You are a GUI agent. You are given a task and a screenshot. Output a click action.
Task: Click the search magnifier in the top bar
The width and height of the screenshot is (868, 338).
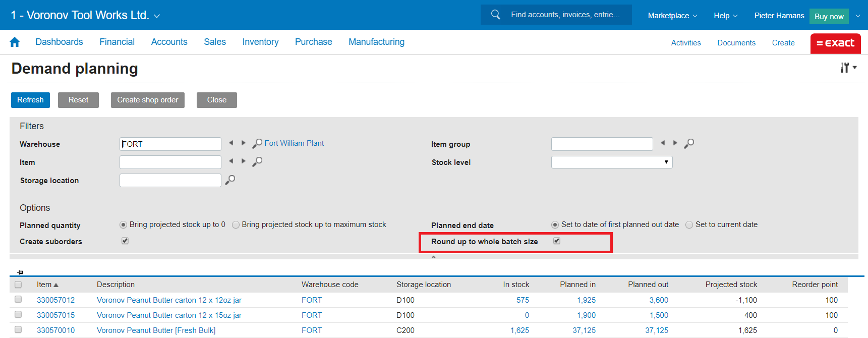point(495,15)
